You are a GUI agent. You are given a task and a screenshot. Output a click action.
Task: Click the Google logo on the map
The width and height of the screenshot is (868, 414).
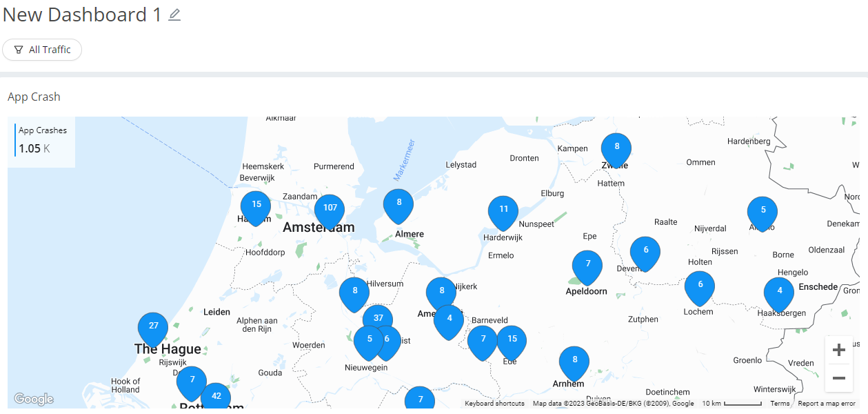34,399
